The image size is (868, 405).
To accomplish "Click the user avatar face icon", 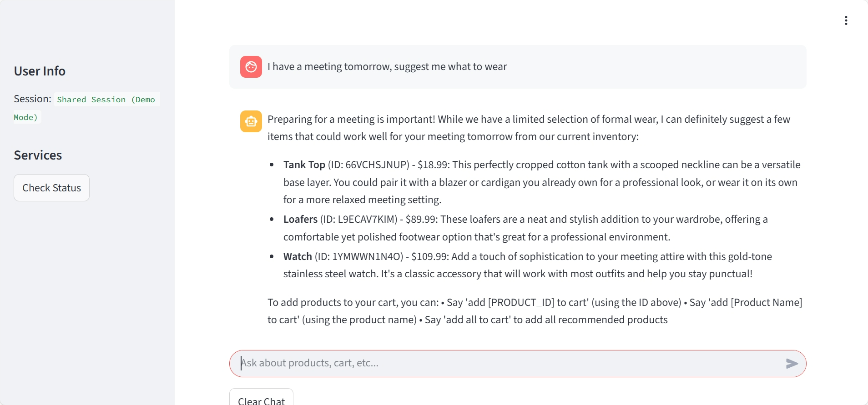I will point(251,67).
